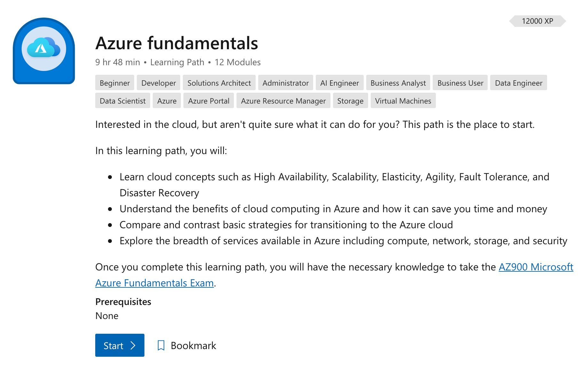The height and width of the screenshot is (374, 588).
Task: Click the Start button
Action: (x=120, y=345)
